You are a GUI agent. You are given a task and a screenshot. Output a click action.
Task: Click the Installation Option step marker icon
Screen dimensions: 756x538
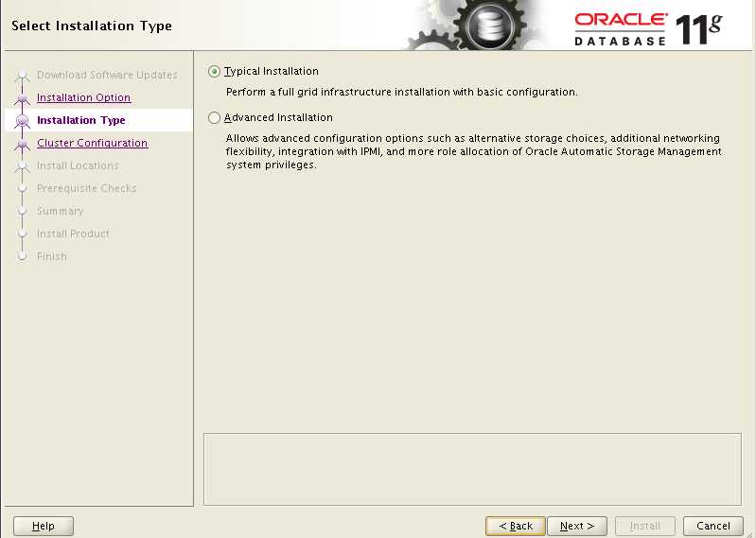22,98
